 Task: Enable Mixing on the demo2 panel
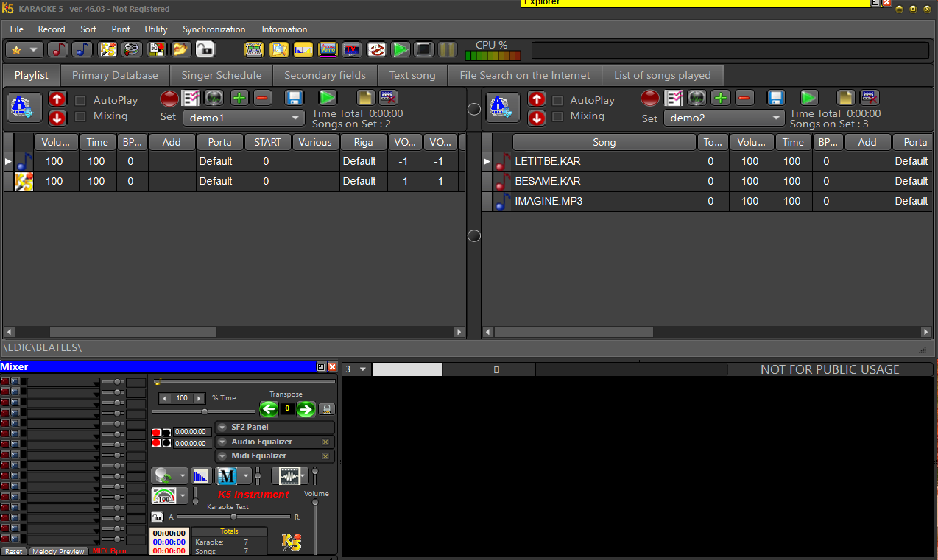[x=557, y=116]
